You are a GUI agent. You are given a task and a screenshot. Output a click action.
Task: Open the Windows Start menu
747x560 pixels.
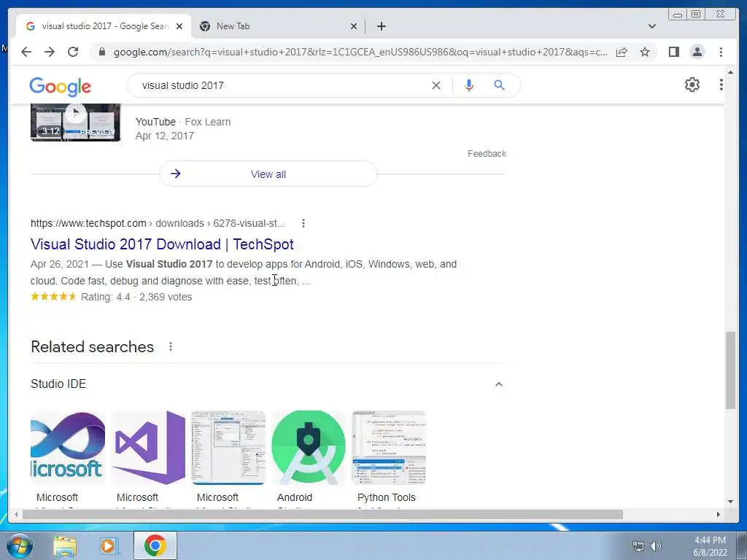[19, 545]
